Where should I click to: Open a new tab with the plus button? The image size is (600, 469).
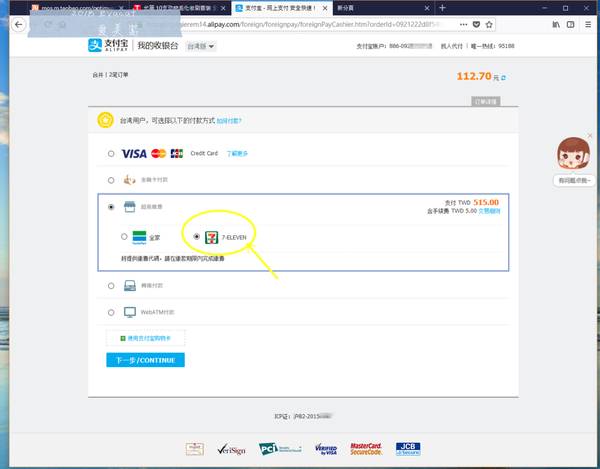[442, 8]
